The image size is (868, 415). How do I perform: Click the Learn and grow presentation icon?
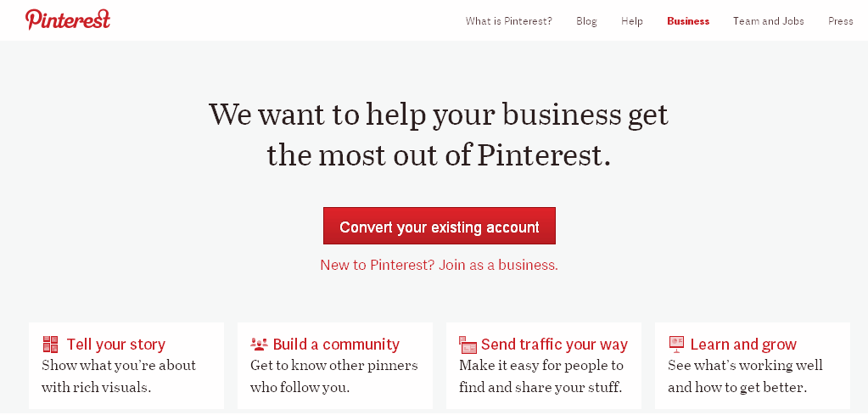(x=676, y=345)
